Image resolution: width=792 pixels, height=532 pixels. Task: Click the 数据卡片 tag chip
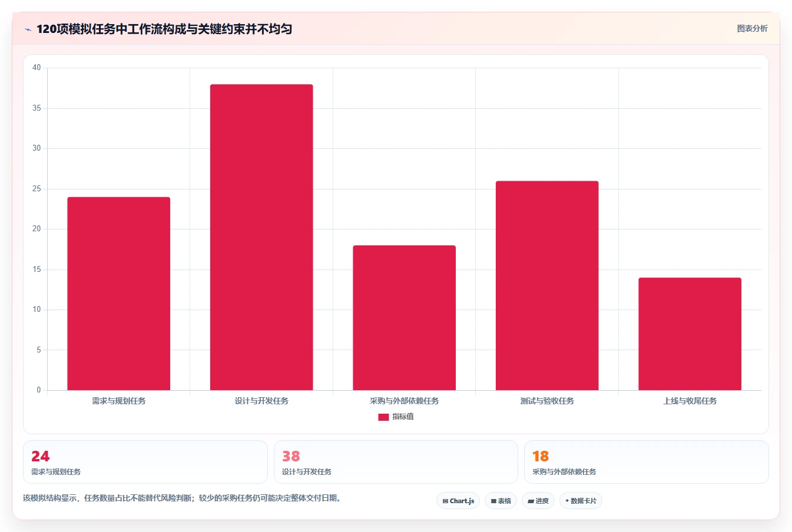pyautogui.click(x=581, y=501)
